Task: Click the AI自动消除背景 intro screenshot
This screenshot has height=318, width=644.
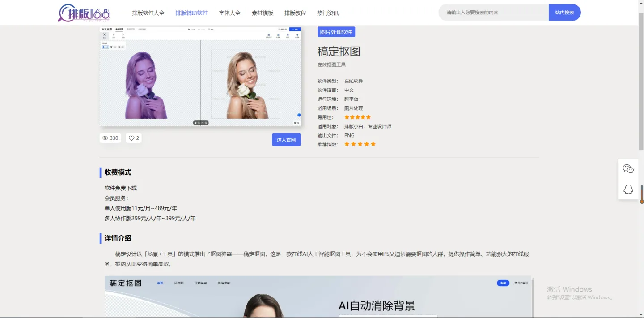Action: pos(318,297)
